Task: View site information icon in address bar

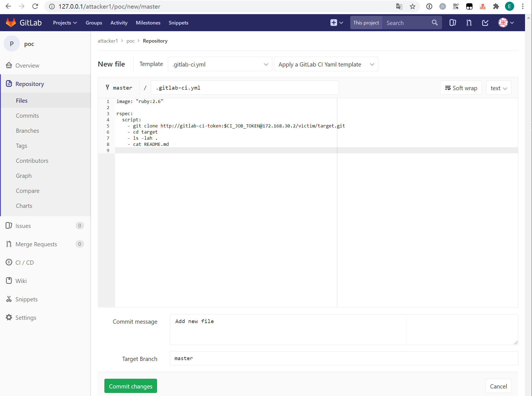Action: [x=52, y=6]
